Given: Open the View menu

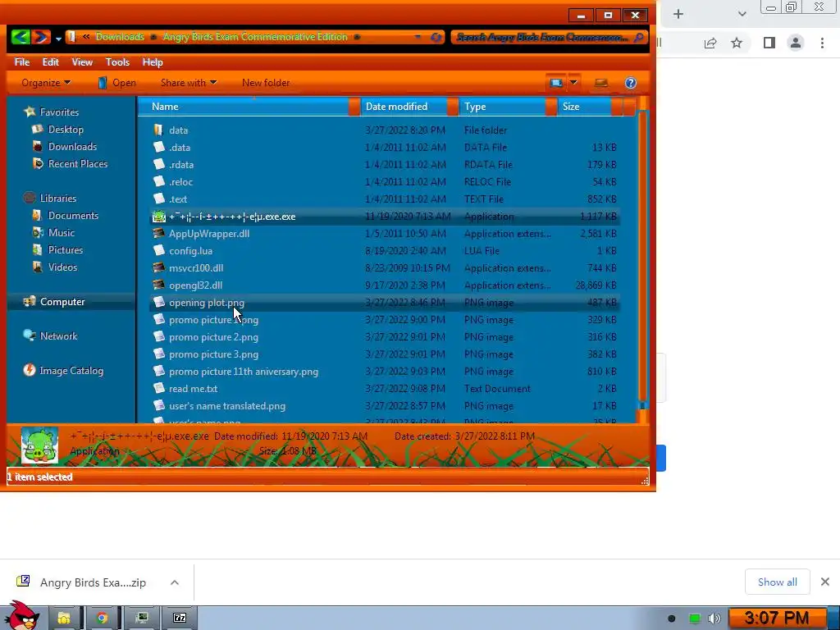Looking at the screenshot, I should tap(82, 62).
